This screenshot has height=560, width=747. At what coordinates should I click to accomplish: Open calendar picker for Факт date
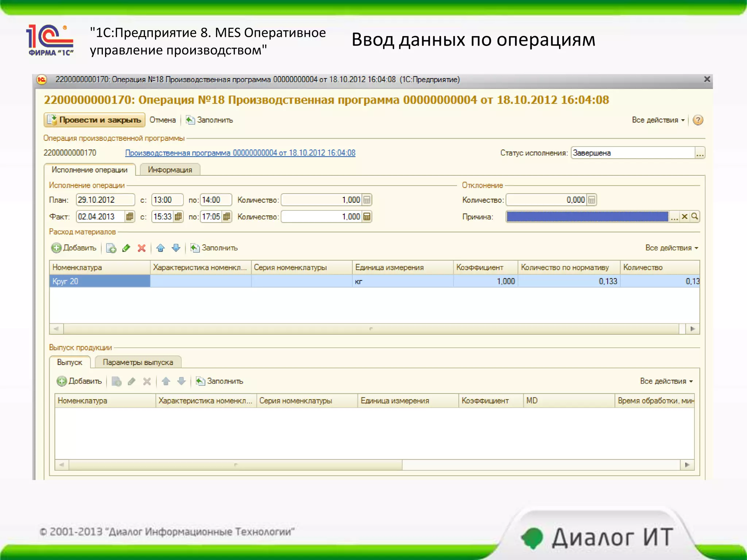tap(129, 217)
